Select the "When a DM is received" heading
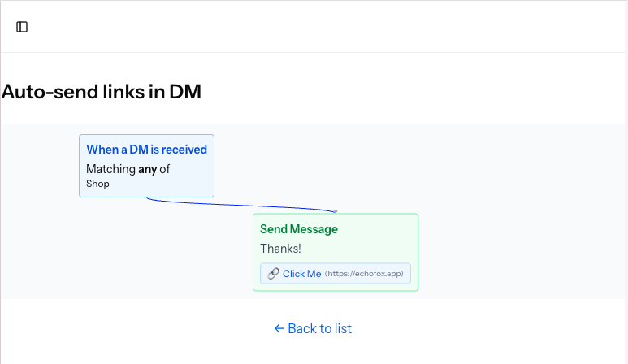Image resolution: width=628 pixels, height=364 pixels. (x=146, y=149)
